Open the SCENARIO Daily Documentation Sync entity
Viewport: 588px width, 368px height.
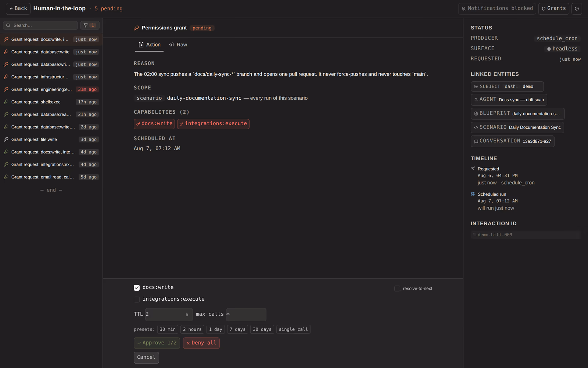(x=517, y=127)
